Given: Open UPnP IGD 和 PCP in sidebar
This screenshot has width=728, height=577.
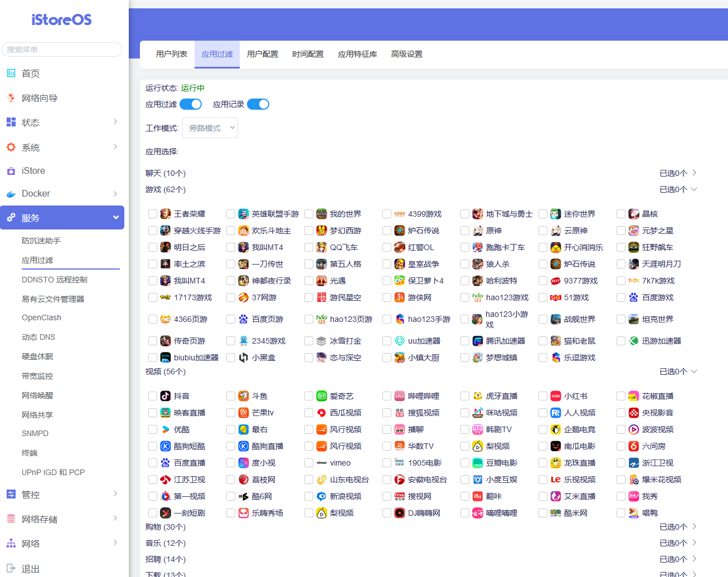Looking at the screenshot, I should tap(53, 472).
